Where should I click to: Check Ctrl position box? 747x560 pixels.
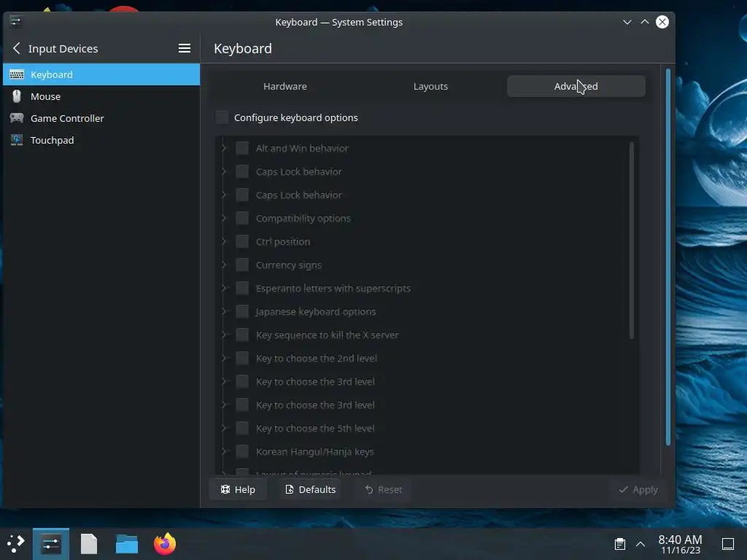[242, 241]
